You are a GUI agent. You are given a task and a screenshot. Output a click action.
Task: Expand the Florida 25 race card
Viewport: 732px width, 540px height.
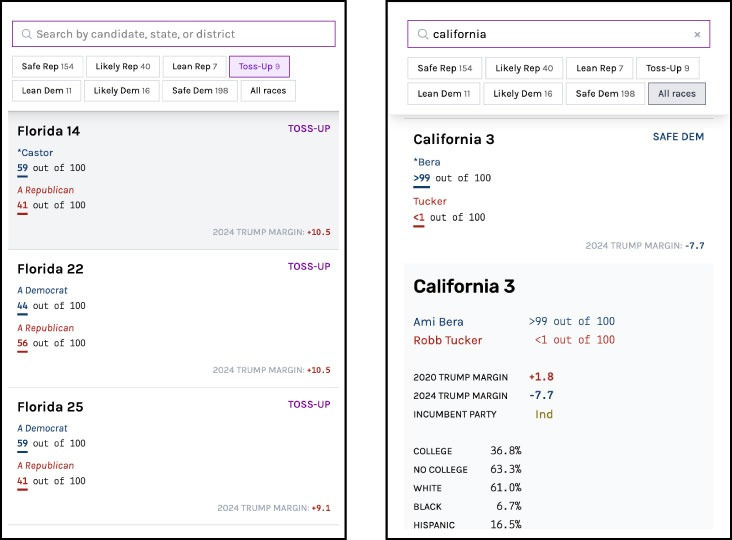pyautogui.click(x=174, y=456)
